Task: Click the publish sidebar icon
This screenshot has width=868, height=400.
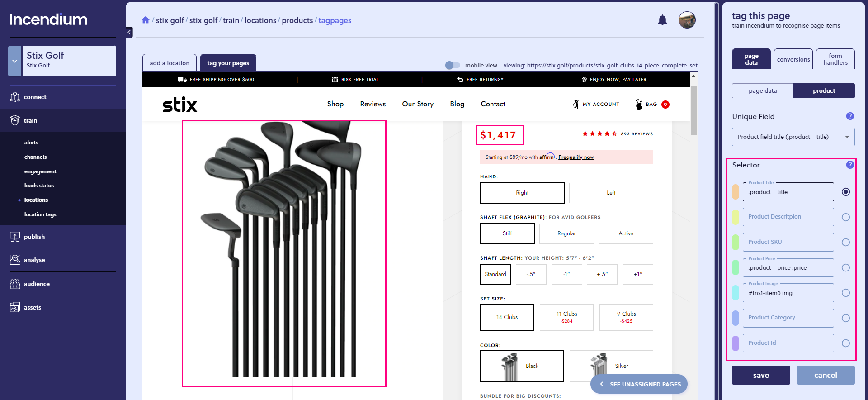Action: 15,237
